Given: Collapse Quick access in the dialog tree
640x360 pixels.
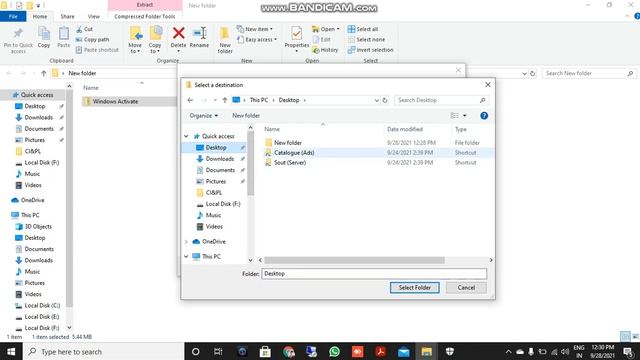Looking at the screenshot, I should [x=187, y=136].
